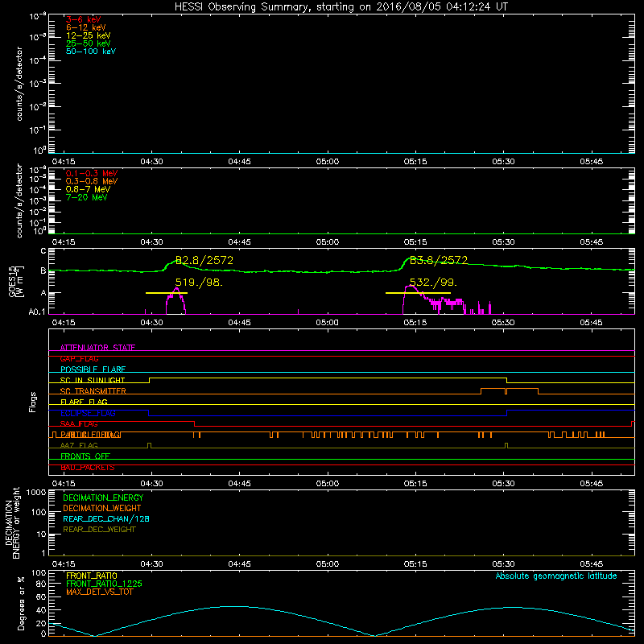644x644 pixels.
Task: Click the 0.8-7 MeV legend entry
Action: point(88,189)
